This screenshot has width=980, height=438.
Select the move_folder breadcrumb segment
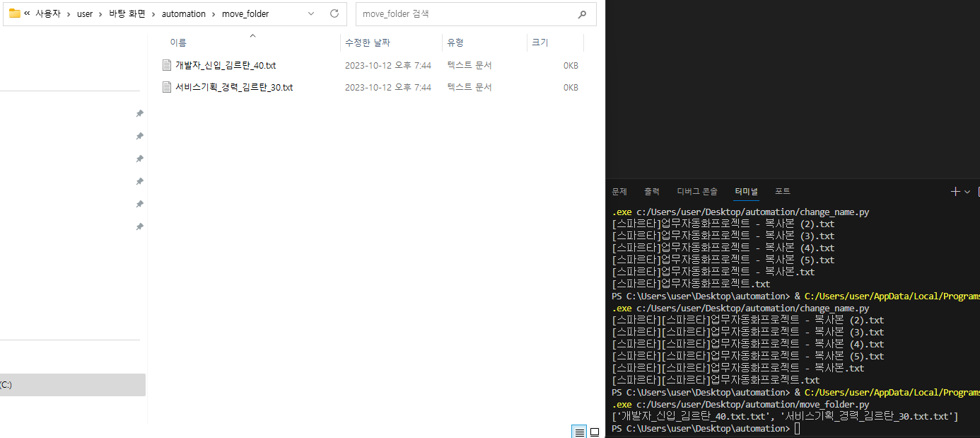245,13
